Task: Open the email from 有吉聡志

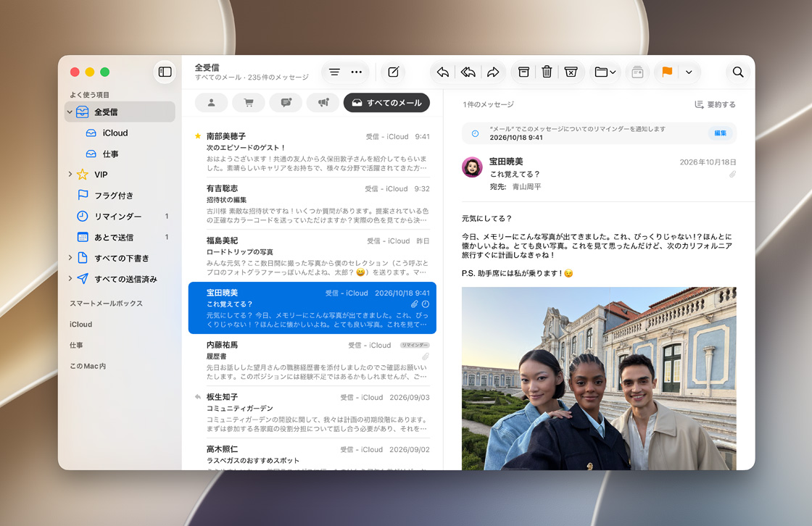Action: 312,204
